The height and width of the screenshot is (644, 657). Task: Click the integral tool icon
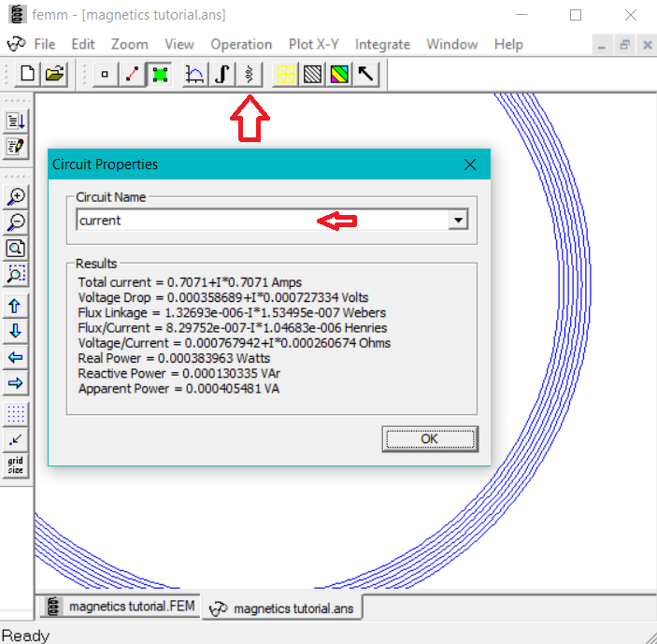pos(221,75)
